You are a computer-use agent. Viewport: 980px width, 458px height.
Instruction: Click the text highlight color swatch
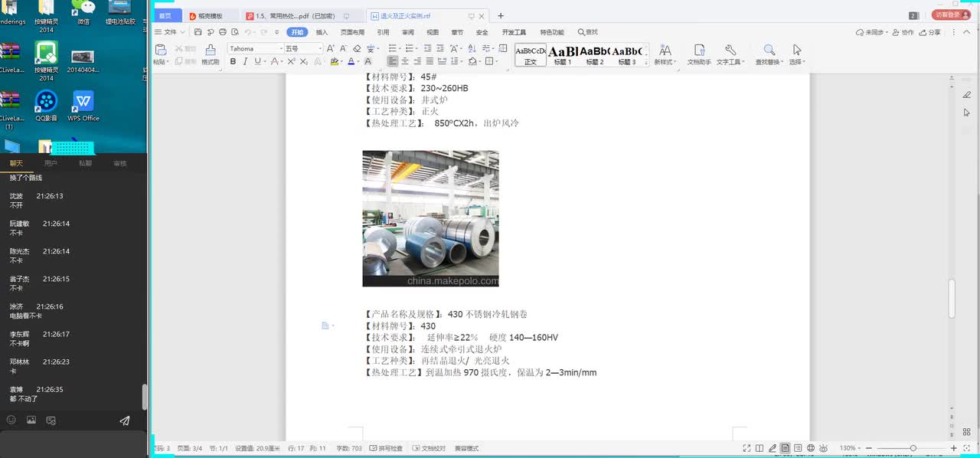(x=334, y=61)
